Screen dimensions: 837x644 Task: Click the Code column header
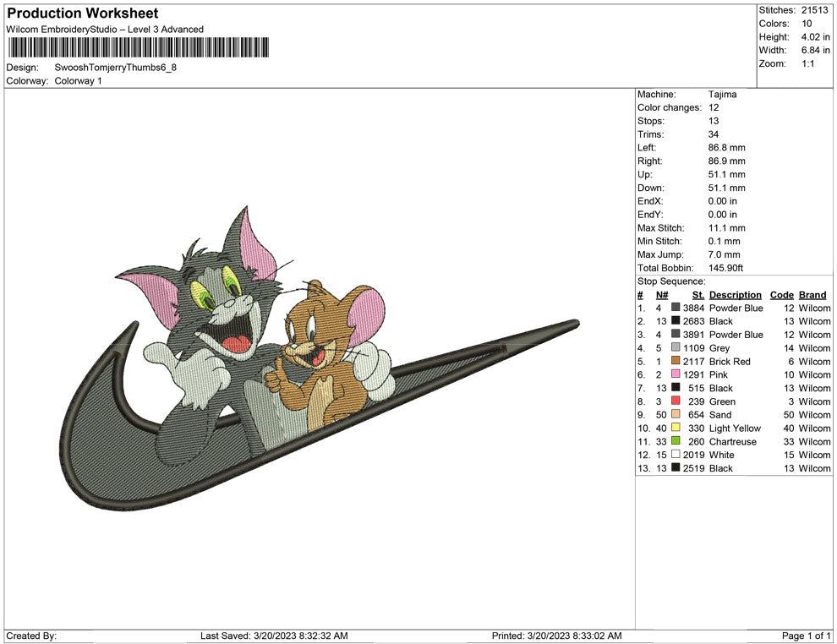click(781, 295)
